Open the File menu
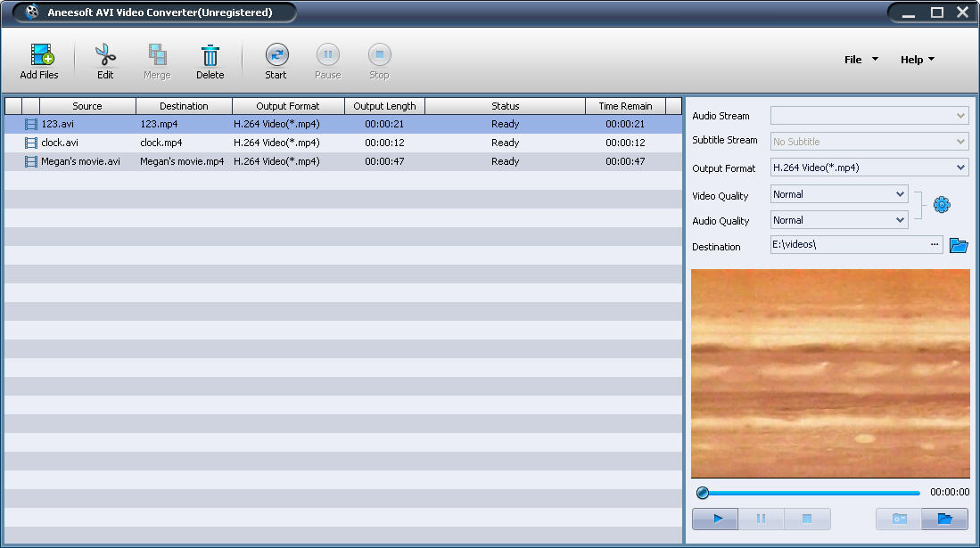 point(861,60)
